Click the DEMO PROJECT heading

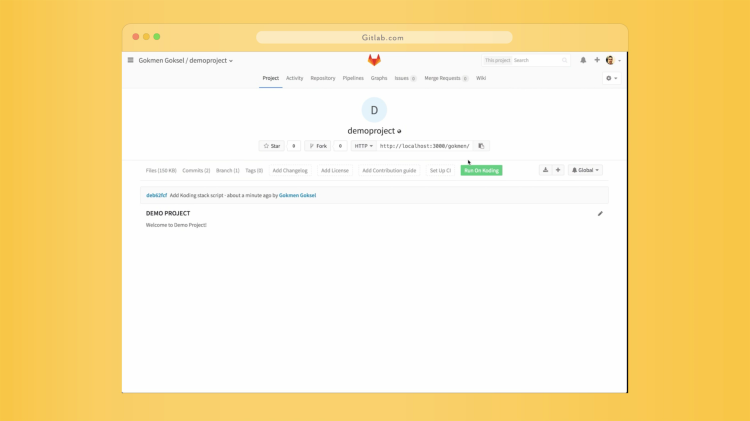168,213
